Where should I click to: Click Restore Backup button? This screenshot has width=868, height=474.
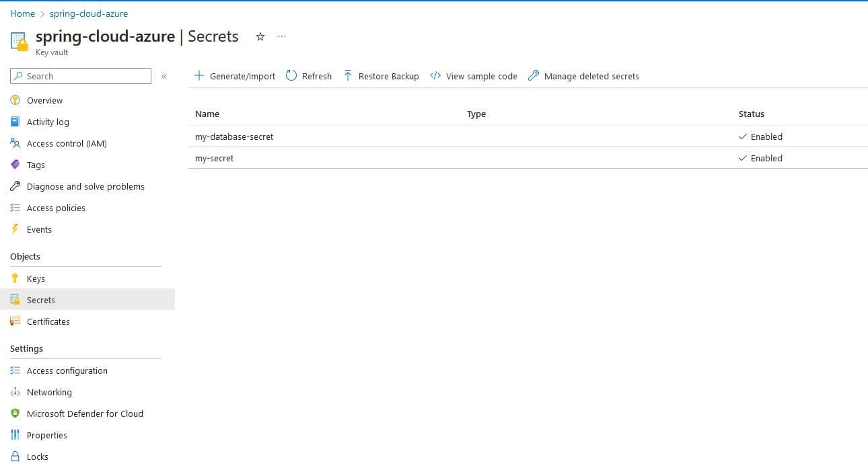(381, 76)
